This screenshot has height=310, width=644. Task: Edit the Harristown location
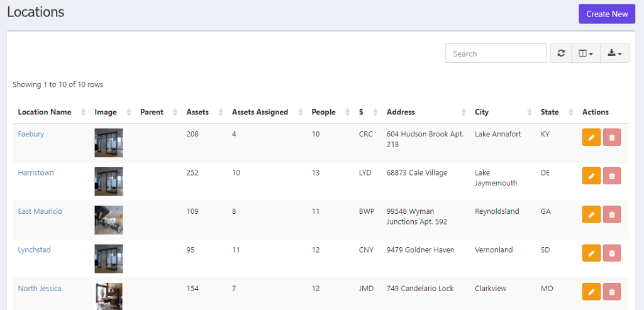tap(591, 176)
